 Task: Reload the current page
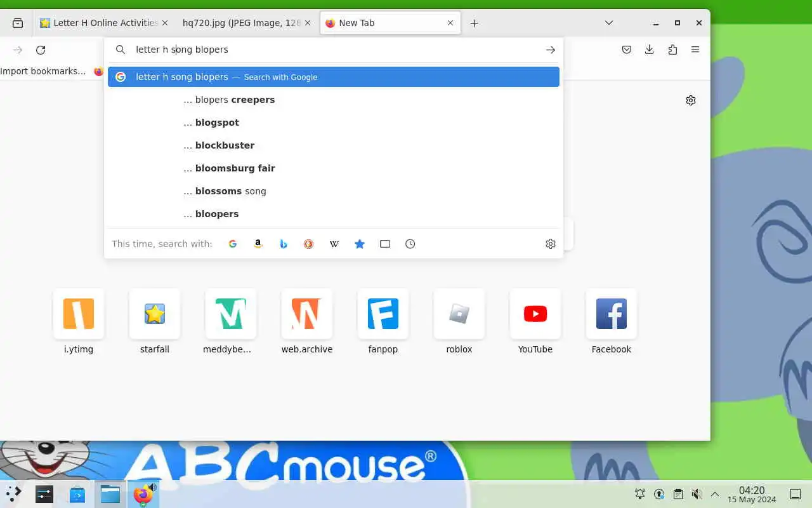(x=41, y=50)
